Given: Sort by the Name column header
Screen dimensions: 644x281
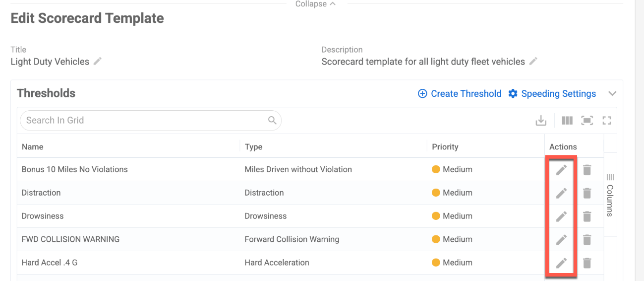Looking at the screenshot, I should point(32,147).
